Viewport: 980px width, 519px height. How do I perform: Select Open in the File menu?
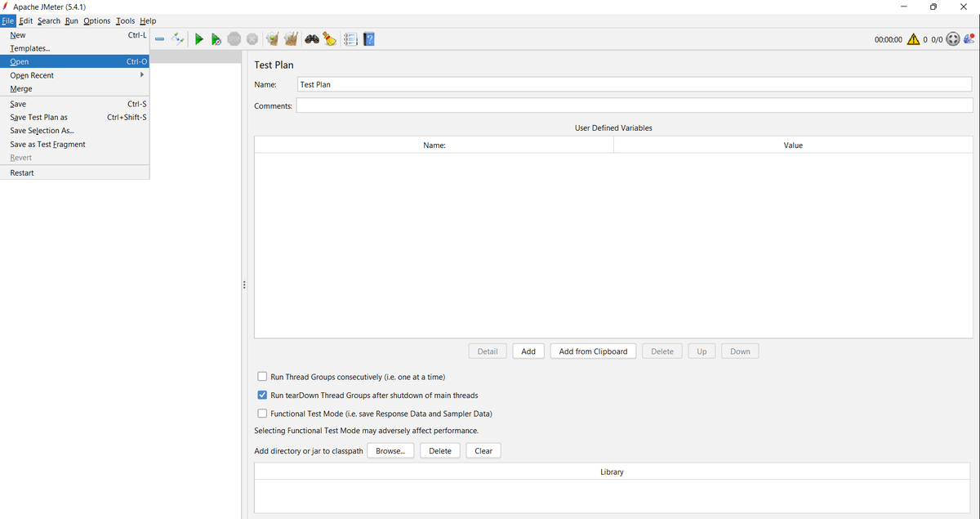coord(75,61)
